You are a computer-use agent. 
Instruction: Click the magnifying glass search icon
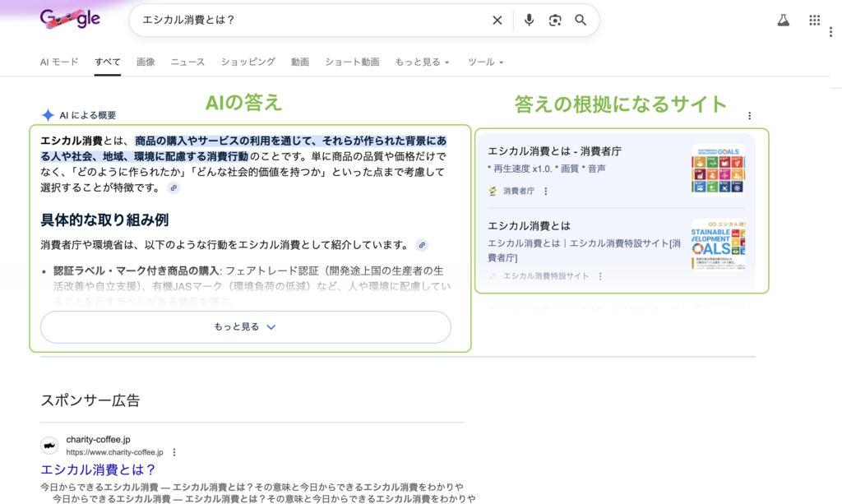click(581, 21)
